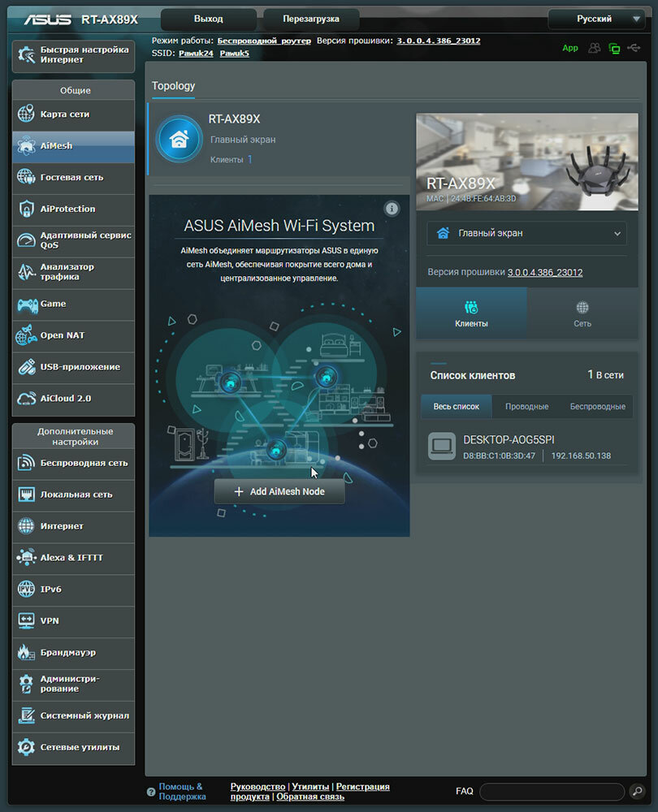Viewport: 658px width, 812px height.
Task: Click the AiMesh info icon
Action: [x=392, y=209]
